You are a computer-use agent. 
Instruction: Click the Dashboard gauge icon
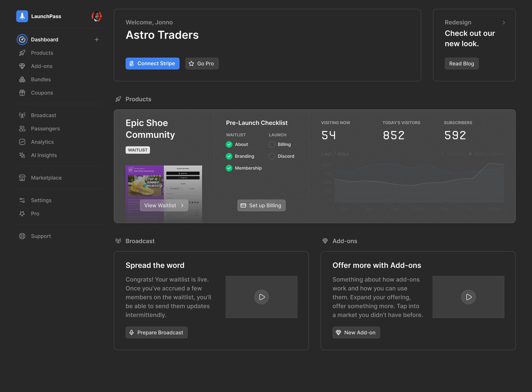point(22,39)
